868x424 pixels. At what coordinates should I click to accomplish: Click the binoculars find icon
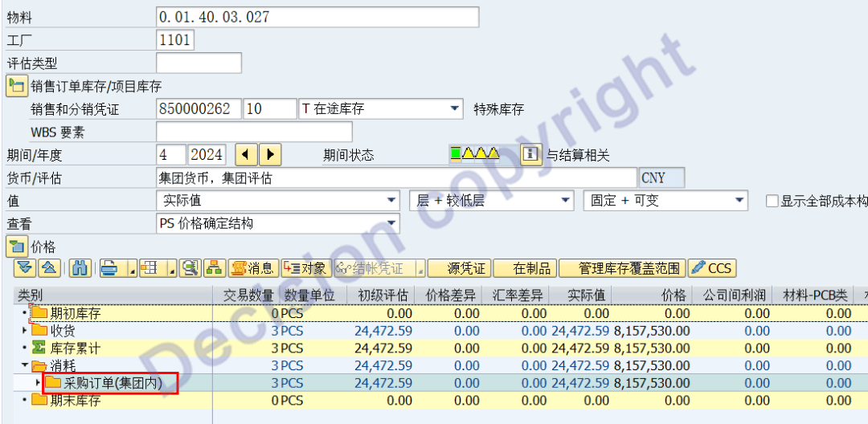click(x=80, y=268)
